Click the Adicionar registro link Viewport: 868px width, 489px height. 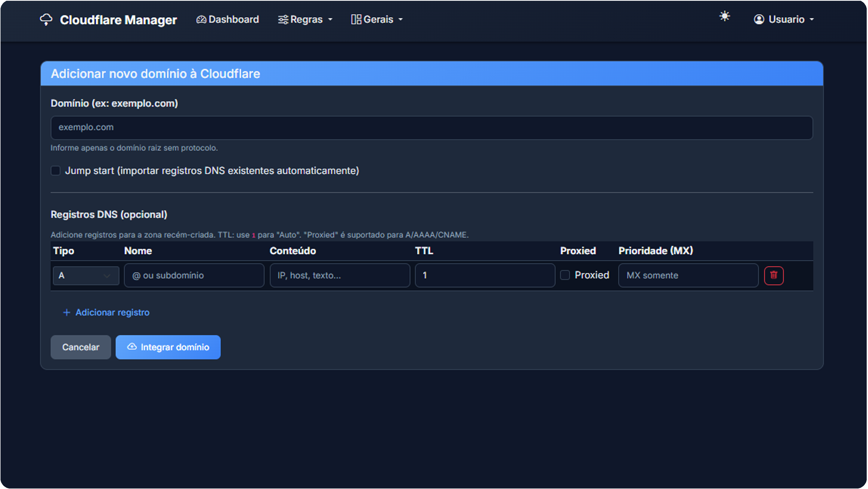coord(112,313)
